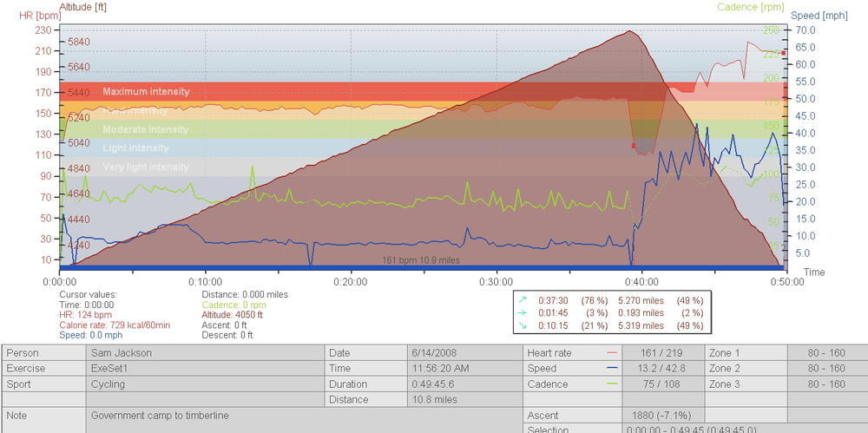
Task: Click the Exercise field showing ExeSet1
Action: pos(206,369)
